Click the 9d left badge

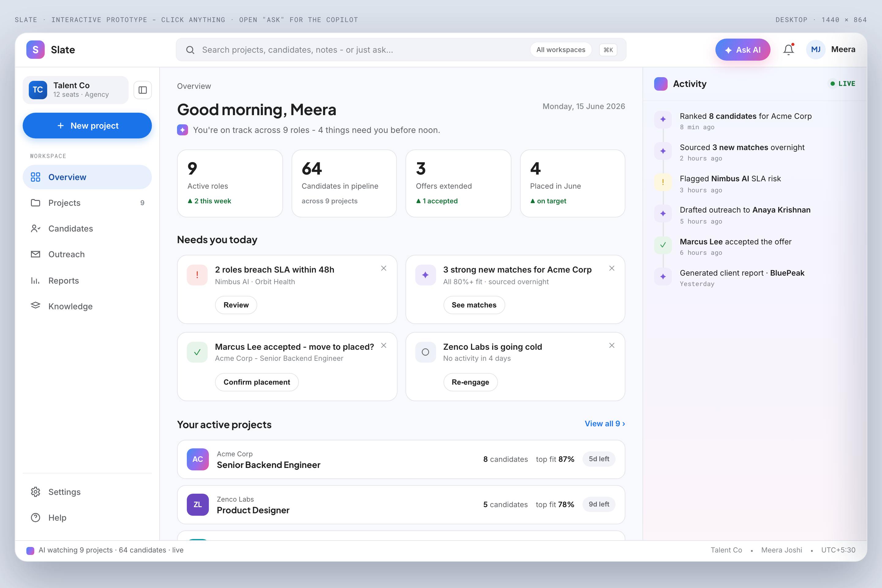click(x=599, y=504)
